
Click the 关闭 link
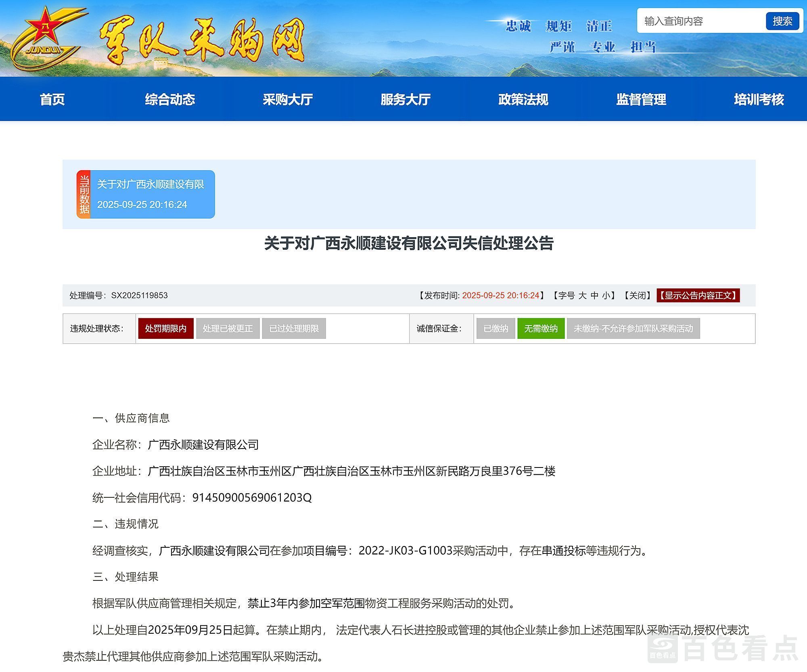(x=637, y=296)
